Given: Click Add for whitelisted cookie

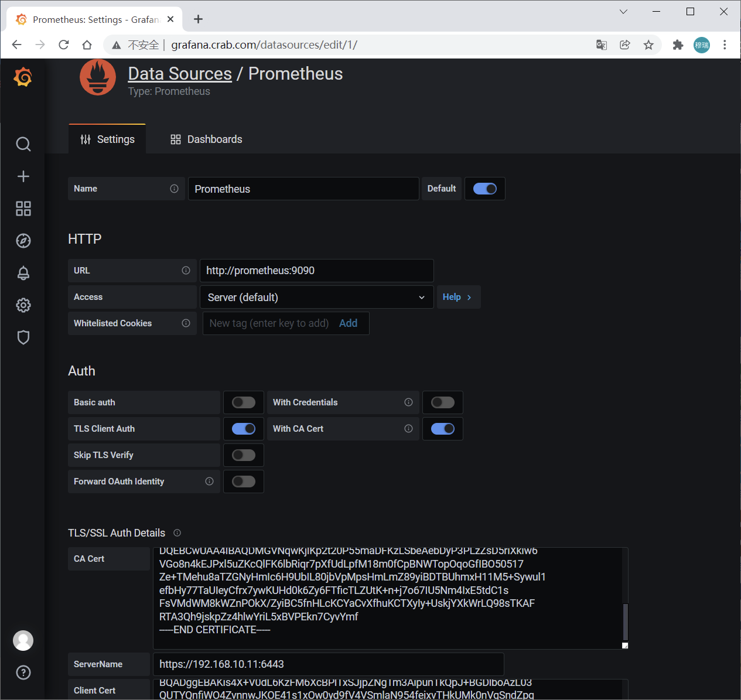Looking at the screenshot, I should (348, 323).
